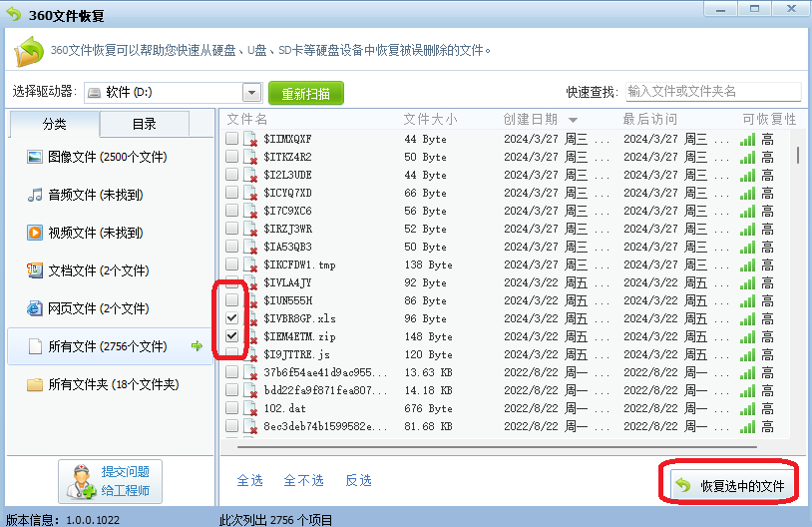Select the file name $IRZJ3WR

point(288,229)
